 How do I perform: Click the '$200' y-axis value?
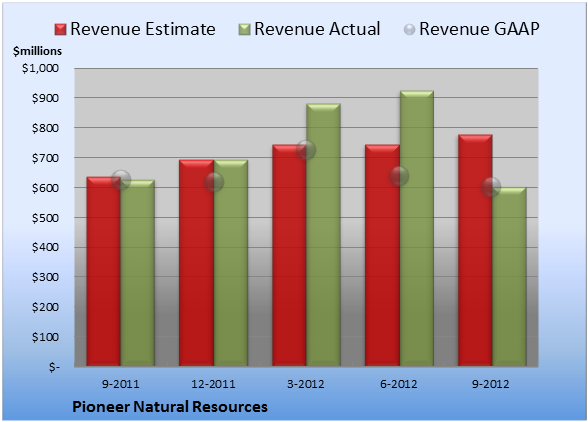tap(45, 307)
